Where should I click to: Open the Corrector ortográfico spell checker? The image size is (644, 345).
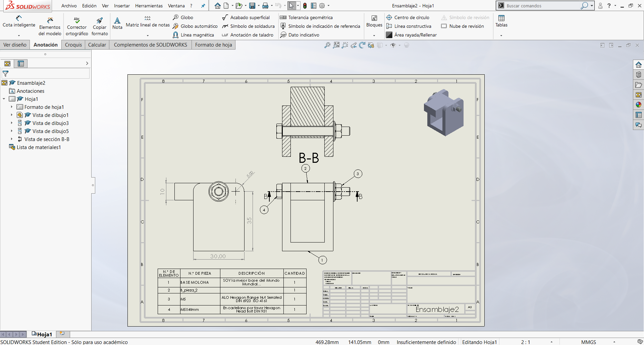point(77,26)
